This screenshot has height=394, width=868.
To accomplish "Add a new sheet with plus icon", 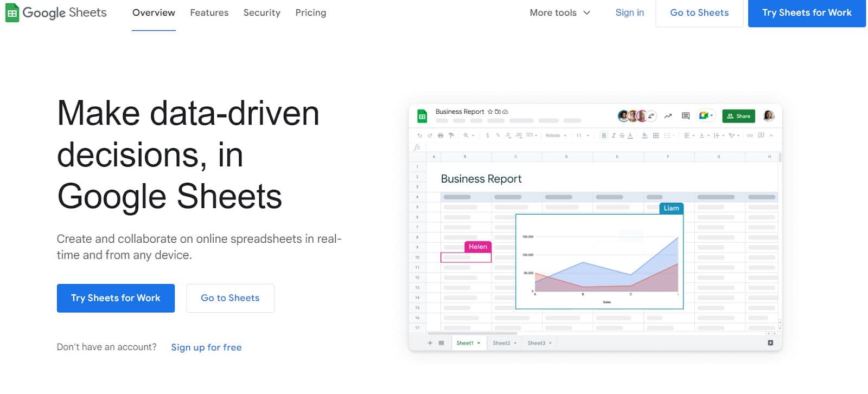I will pyautogui.click(x=430, y=343).
